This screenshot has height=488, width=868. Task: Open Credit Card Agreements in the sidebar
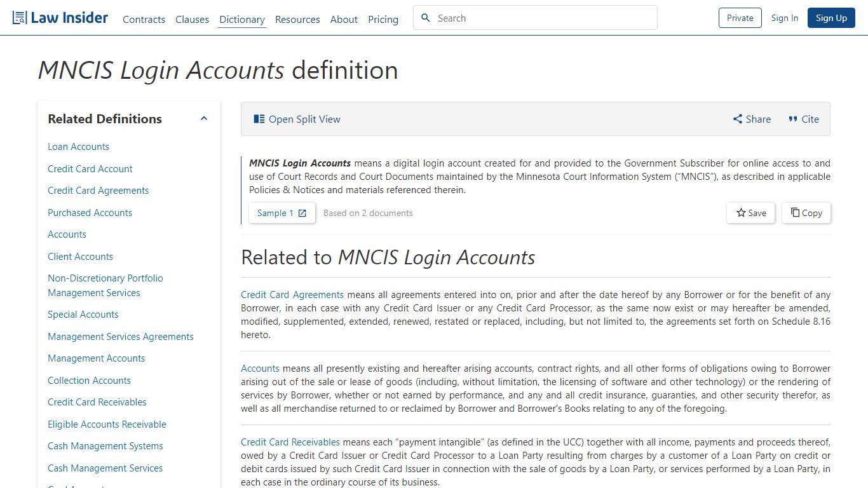point(98,191)
